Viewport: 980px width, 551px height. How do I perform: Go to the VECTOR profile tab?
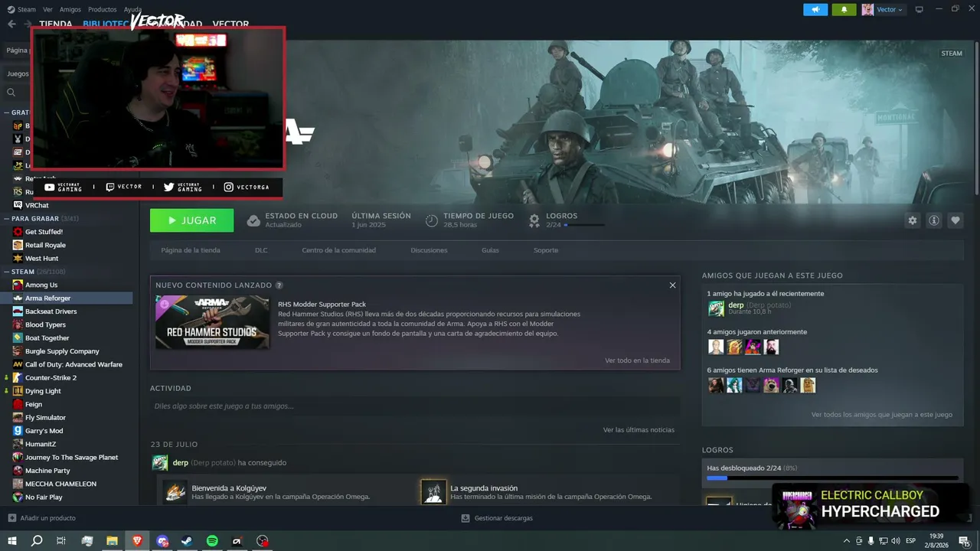coord(230,24)
